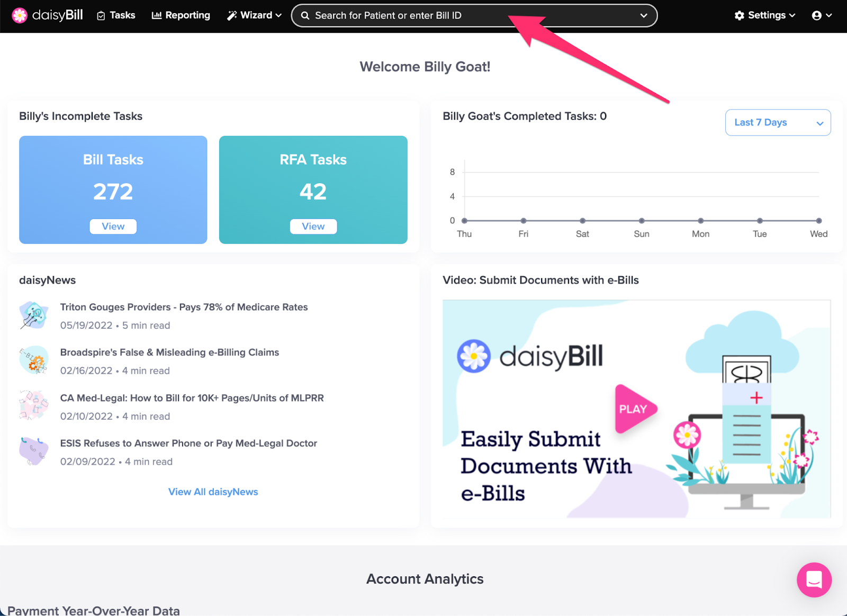Click Payment Year-Over-Year Data heading
The height and width of the screenshot is (616, 847).
94,610
